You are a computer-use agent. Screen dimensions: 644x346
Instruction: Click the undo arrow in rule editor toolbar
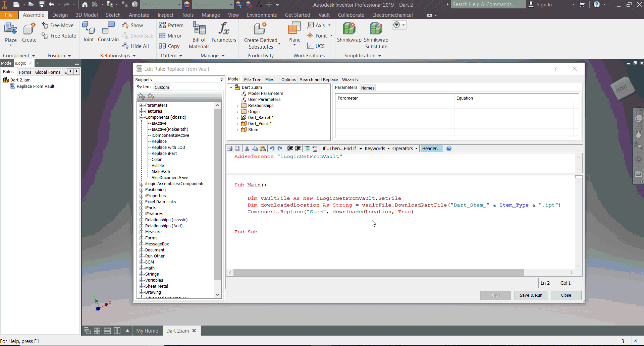click(272, 149)
